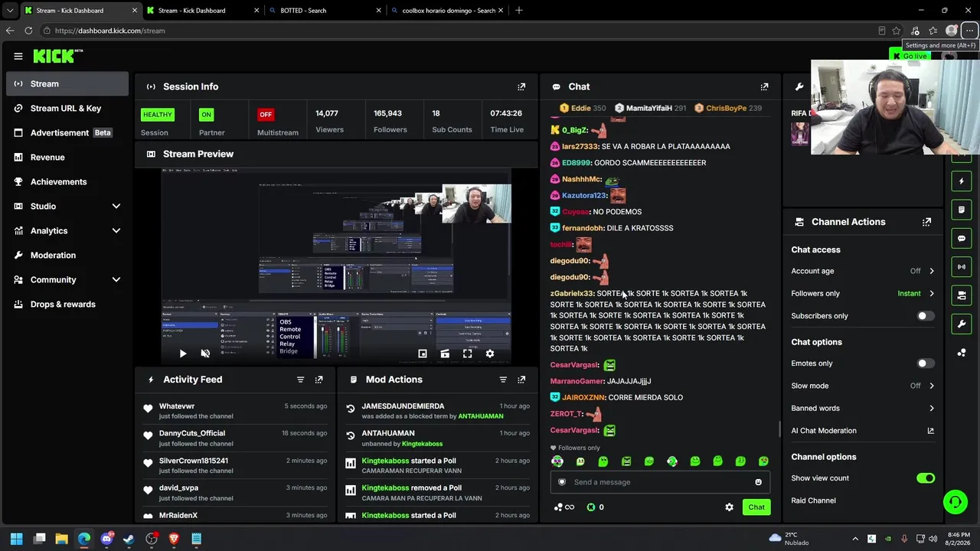This screenshot has height=551, width=980.
Task: Click the camera widget icon in right rail
Action: 962,295
